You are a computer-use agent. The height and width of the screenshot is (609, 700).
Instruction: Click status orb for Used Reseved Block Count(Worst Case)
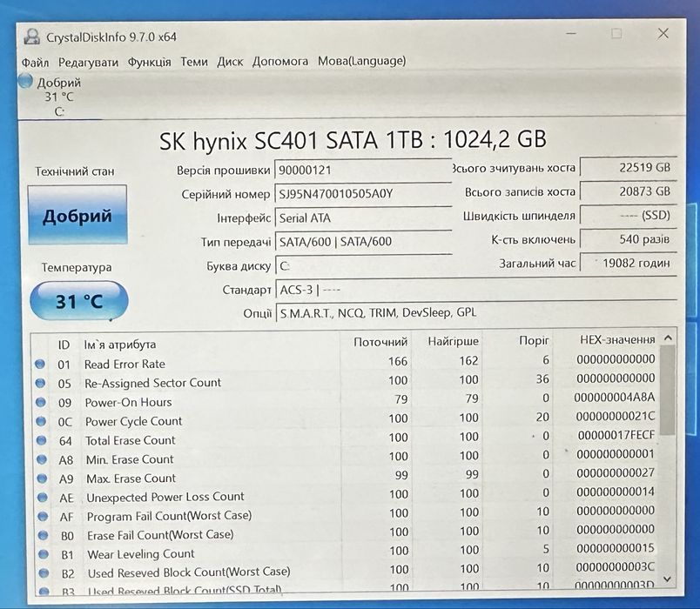pyautogui.click(x=44, y=572)
